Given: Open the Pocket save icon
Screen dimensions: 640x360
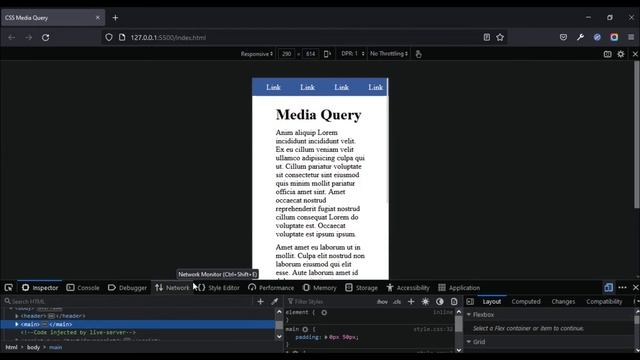Looking at the screenshot, I should (563, 37).
